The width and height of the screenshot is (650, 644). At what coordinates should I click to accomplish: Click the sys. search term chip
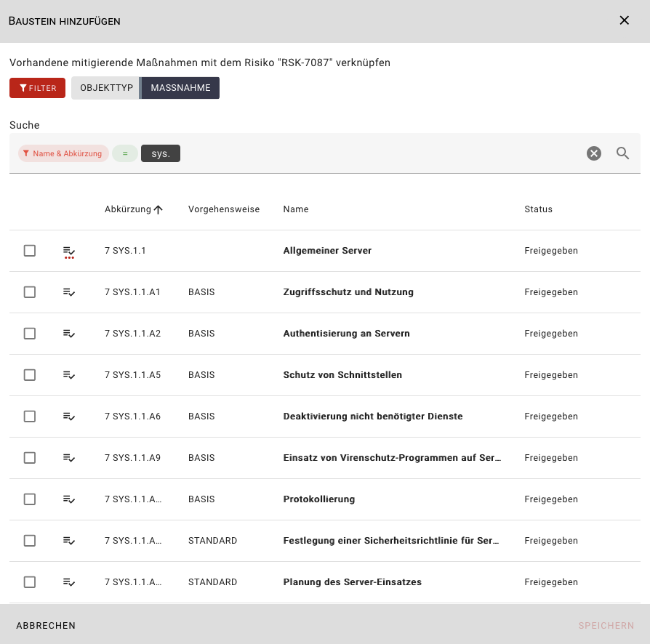161,153
